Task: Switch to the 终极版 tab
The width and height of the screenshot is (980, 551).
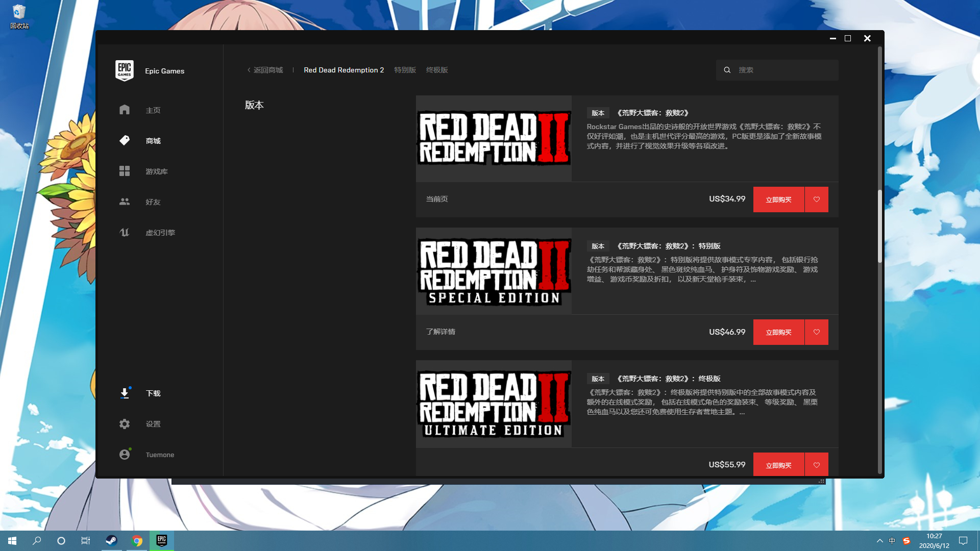Action: coord(437,70)
